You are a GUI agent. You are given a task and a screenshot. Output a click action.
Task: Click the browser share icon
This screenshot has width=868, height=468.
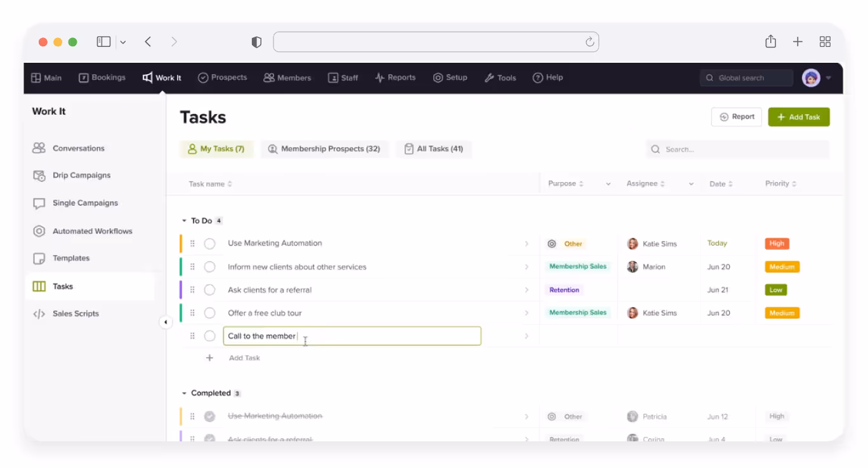770,42
